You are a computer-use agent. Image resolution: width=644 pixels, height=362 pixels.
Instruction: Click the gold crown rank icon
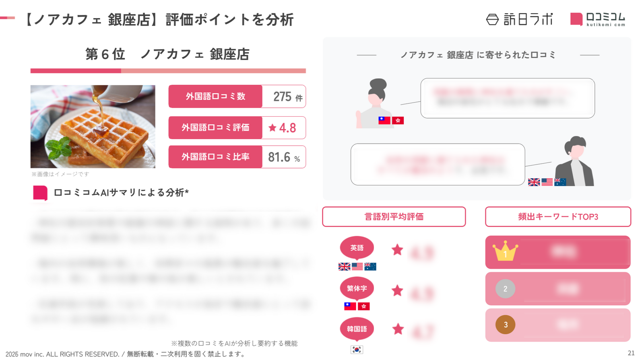[505, 251]
